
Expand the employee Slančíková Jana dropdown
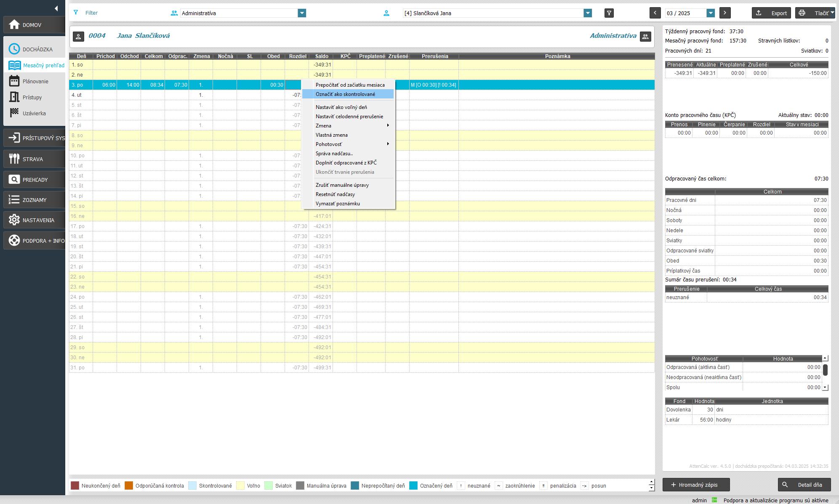(x=588, y=13)
